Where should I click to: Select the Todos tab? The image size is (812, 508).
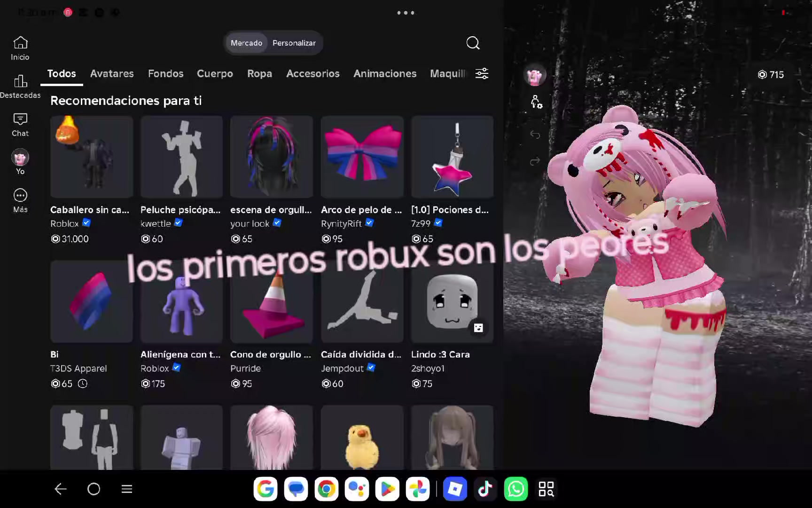(62, 73)
